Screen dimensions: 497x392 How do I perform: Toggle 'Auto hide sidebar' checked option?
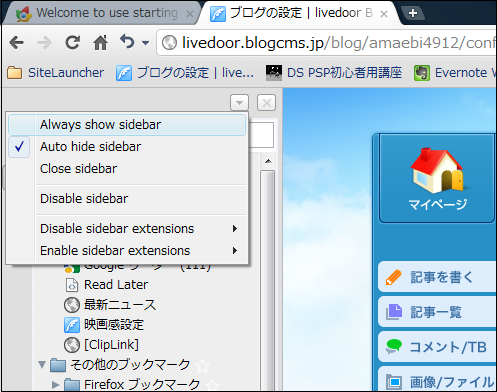coord(127,147)
